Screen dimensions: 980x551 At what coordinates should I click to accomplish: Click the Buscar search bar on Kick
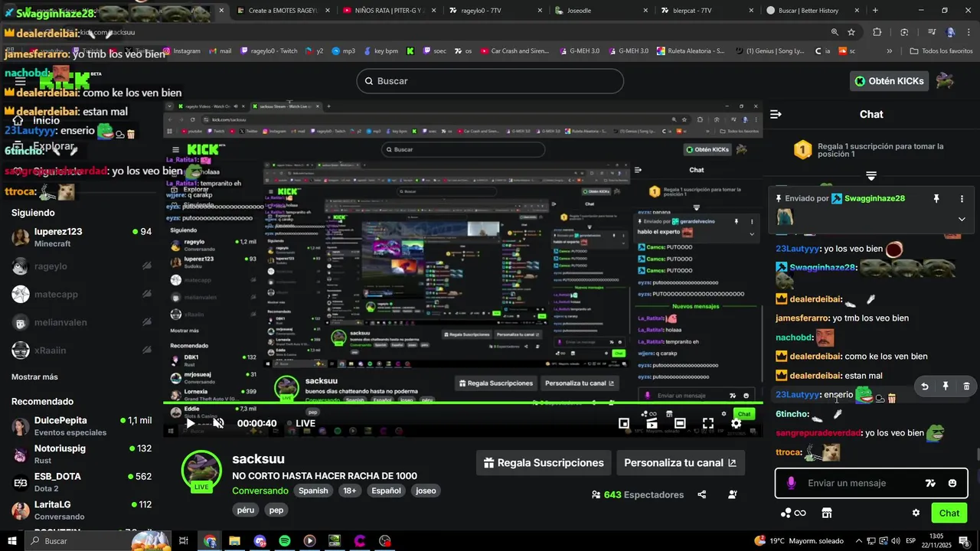coord(490,81)
